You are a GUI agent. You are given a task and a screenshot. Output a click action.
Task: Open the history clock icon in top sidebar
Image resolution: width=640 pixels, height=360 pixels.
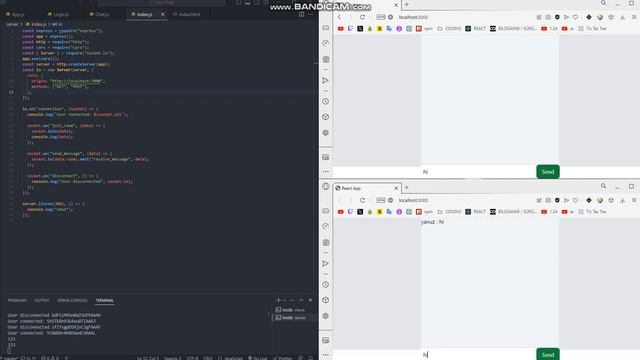[x=326, y=101]
